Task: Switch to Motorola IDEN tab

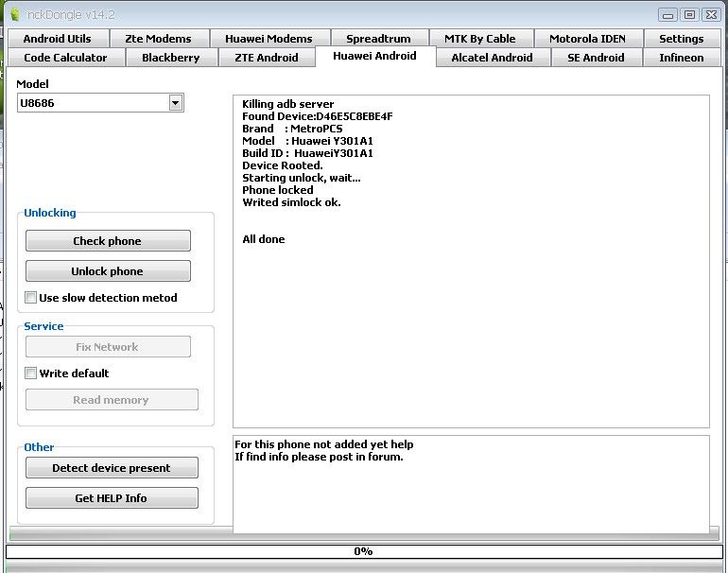Action: (587, 39)
